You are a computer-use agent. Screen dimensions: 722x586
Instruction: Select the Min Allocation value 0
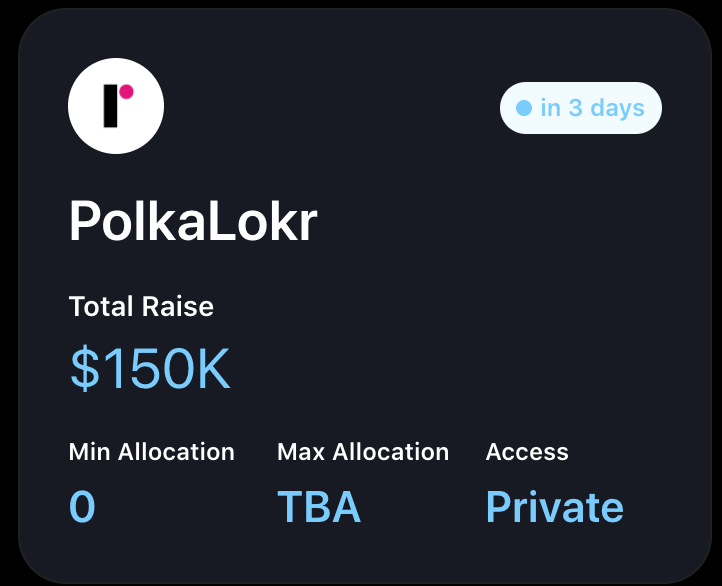click(x=82, y=506)
